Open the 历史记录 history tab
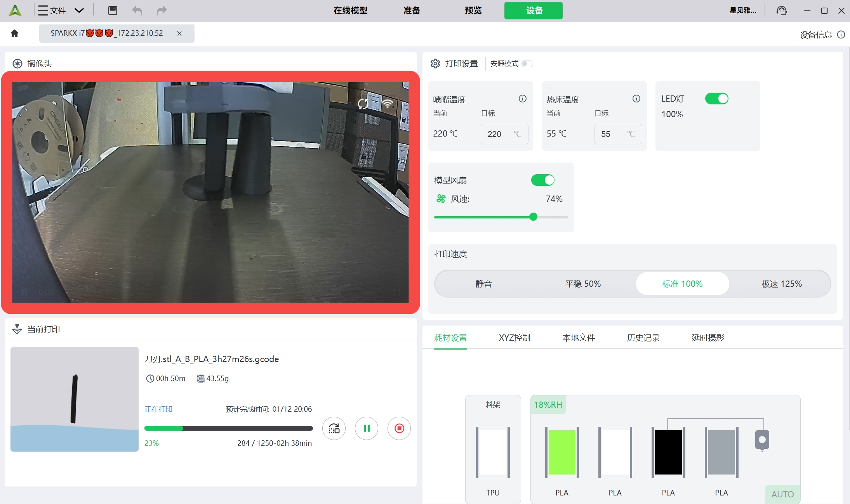Viewport: 850px width, 504px height. click(x=643, y=338)
